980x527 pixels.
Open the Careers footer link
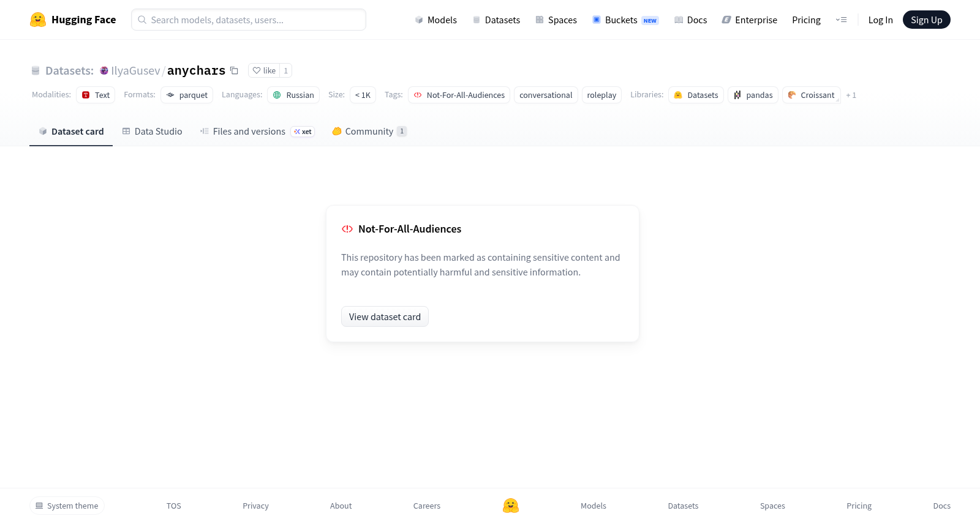point(427,506)
